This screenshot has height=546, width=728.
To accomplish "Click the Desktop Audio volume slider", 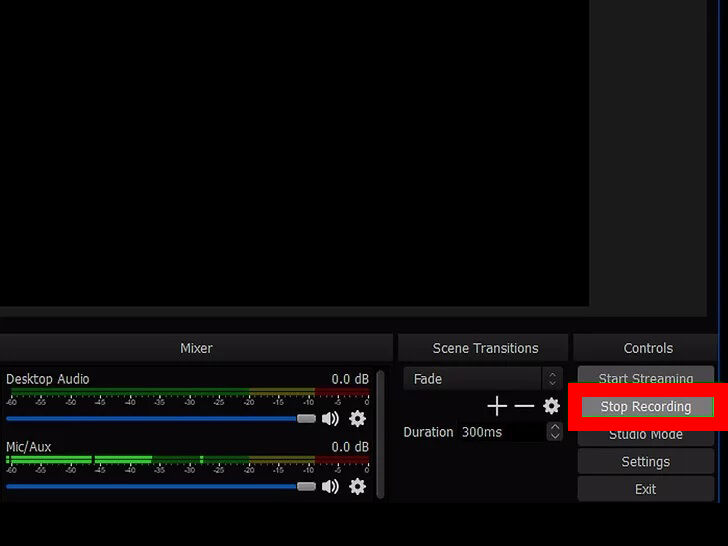I will 150,419.
